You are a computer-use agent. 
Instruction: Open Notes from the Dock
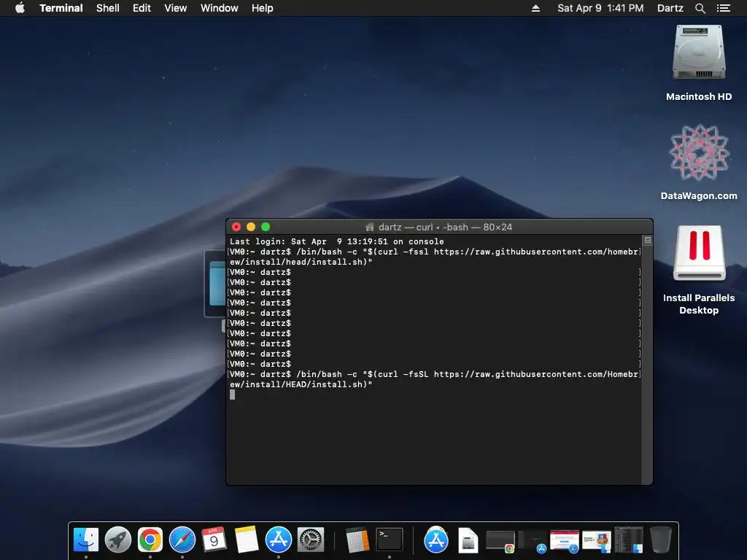[x=247, y=540]
